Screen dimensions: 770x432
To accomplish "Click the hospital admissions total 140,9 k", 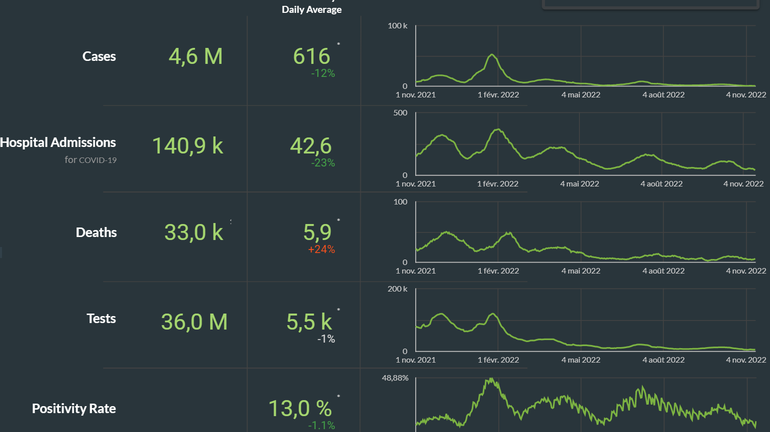I will click(187, 146).
